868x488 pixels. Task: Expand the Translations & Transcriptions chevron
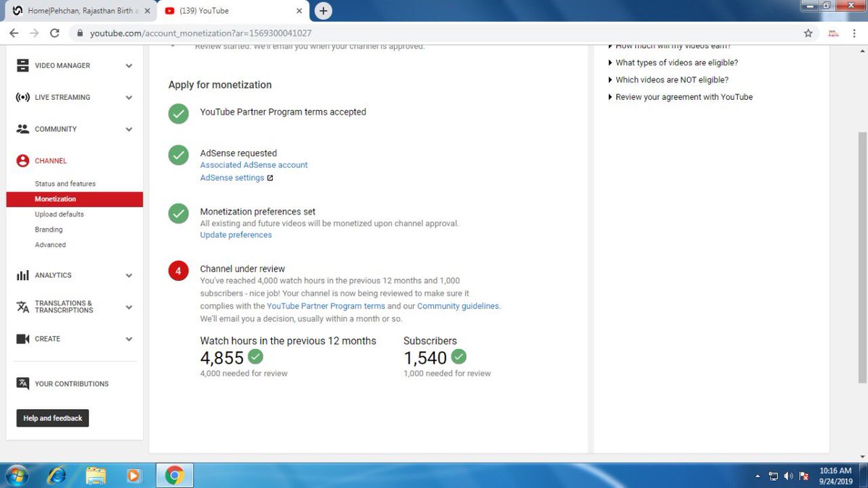[x=129, y=307]
